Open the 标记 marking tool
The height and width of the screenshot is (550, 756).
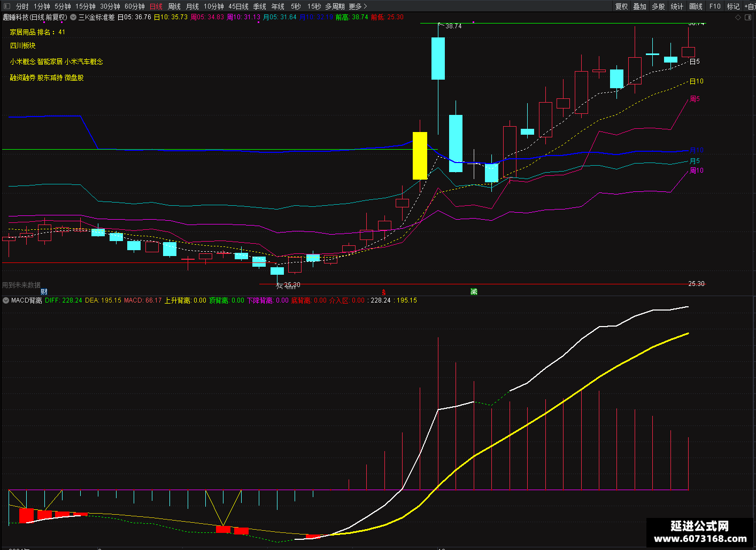pos(733,6)
